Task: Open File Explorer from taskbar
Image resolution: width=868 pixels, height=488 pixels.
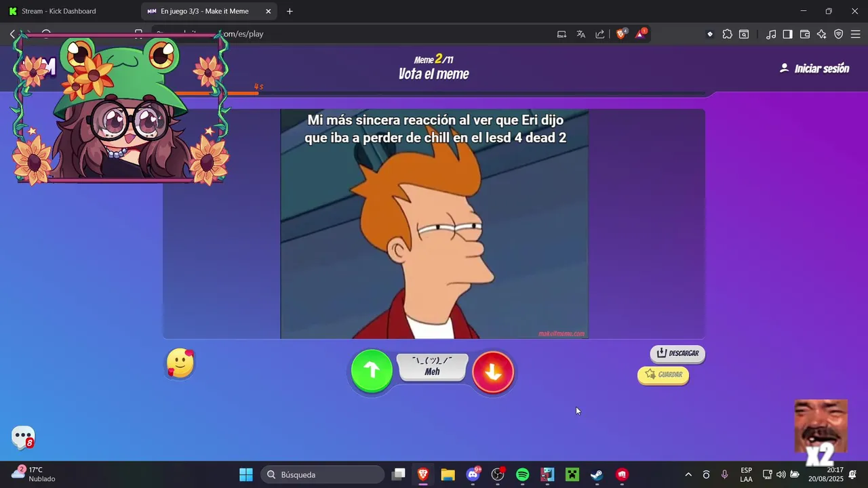Action: coord(448,474)
